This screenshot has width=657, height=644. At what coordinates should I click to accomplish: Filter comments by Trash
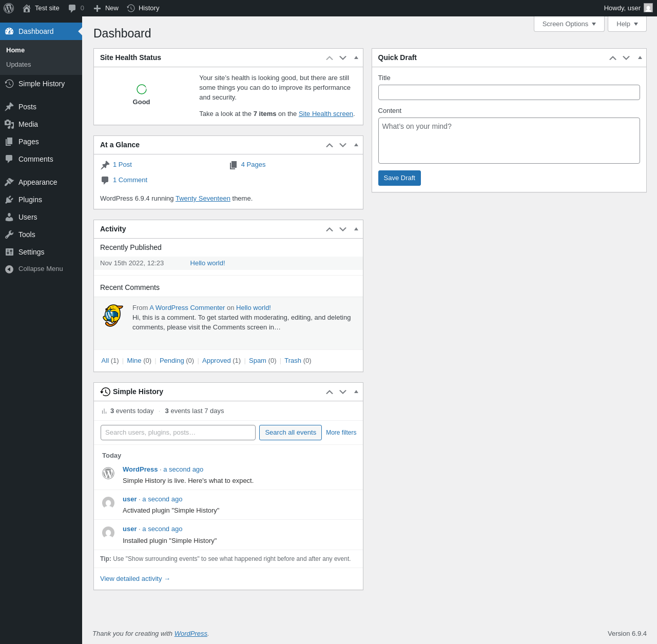pos(293,361)
